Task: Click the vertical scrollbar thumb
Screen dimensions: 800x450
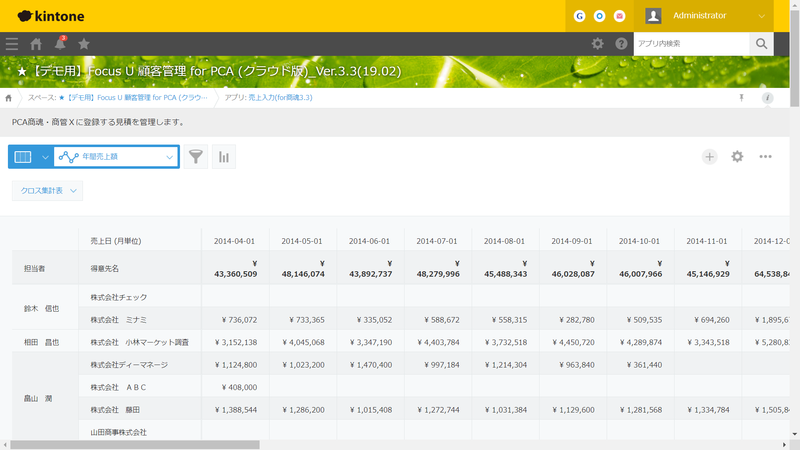Action: click(794, 59)
